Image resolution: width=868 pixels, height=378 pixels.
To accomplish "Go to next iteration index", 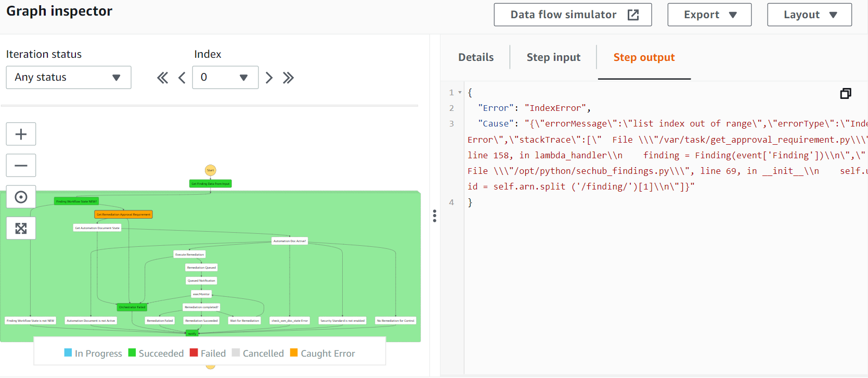I will (x=269, y=78).
